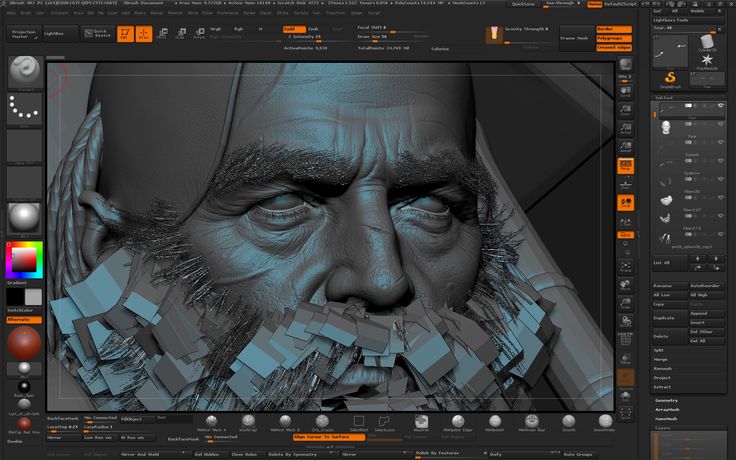Screen dimensions: 736x460
Task: Activate the Edit mode button
Action: 124,34
